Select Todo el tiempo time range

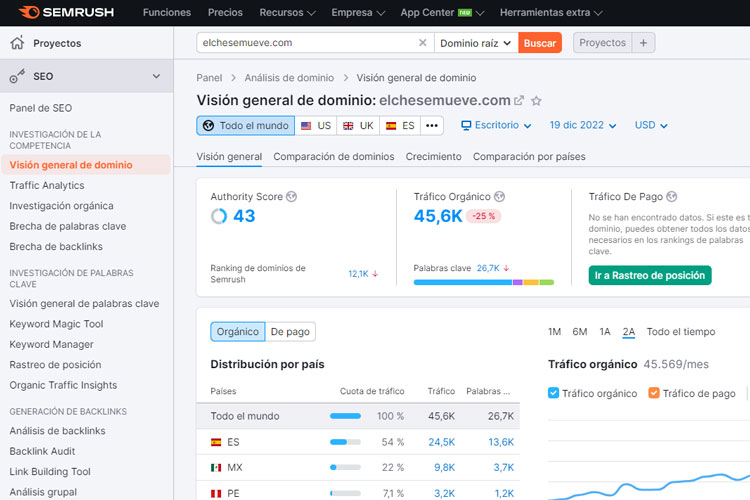(681, 332)
